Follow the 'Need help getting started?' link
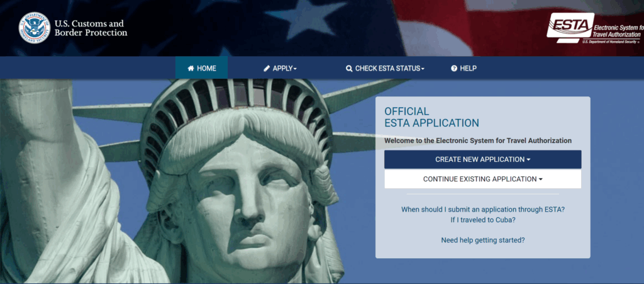This screenshot has width=644, height=284. click(482, 240)
